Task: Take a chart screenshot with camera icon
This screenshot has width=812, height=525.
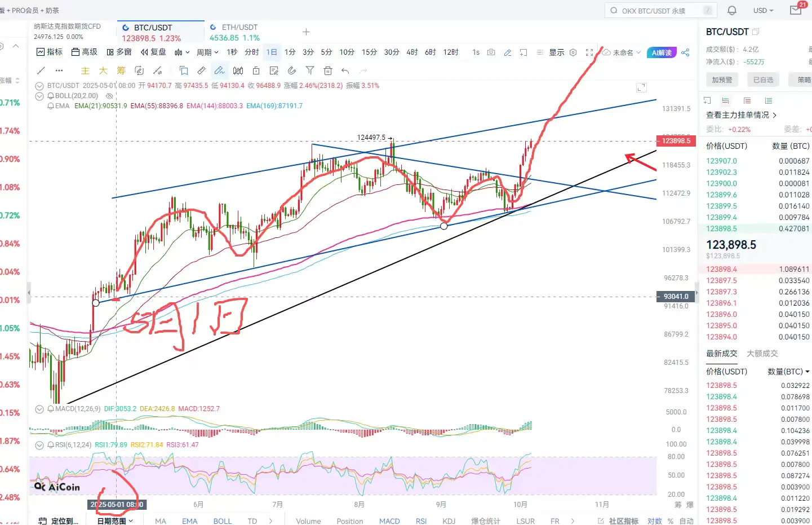Action: point(491,52)
